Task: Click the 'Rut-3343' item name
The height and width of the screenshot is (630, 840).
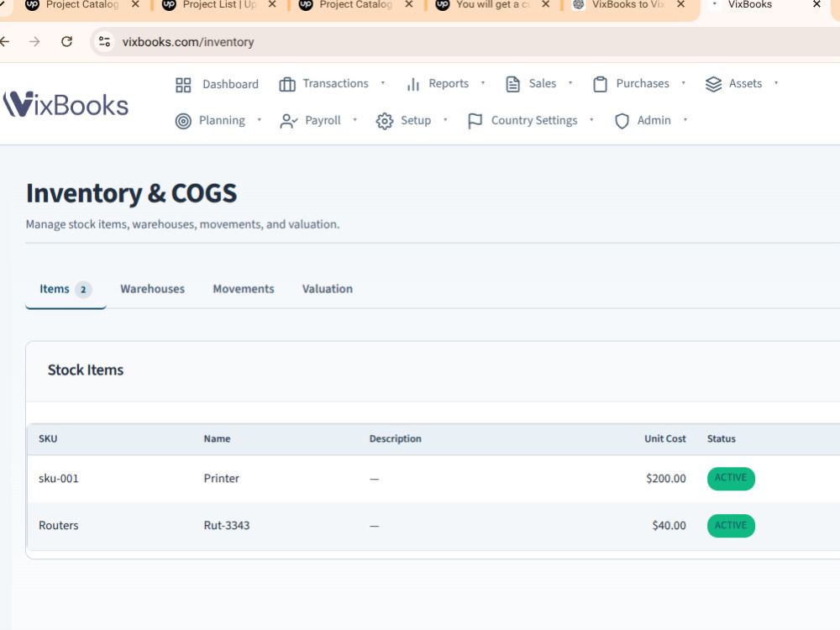Action: click(227, 526)
